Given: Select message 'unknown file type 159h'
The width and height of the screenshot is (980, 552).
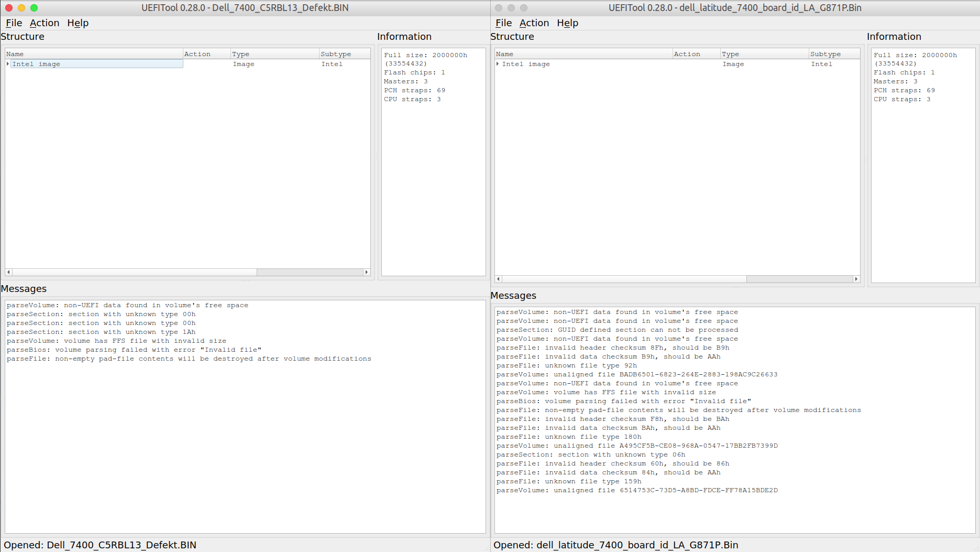Looking at the screenshot, I should (x=569, y=481).
